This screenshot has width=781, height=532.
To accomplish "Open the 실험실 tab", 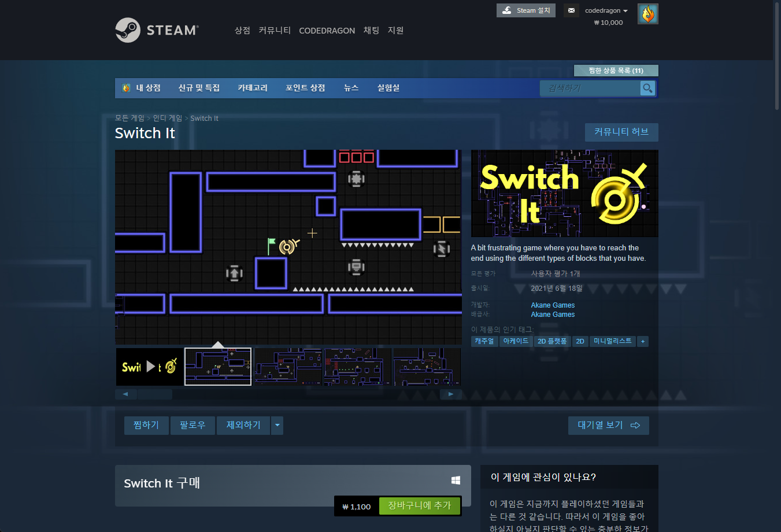I will (388, 88).
